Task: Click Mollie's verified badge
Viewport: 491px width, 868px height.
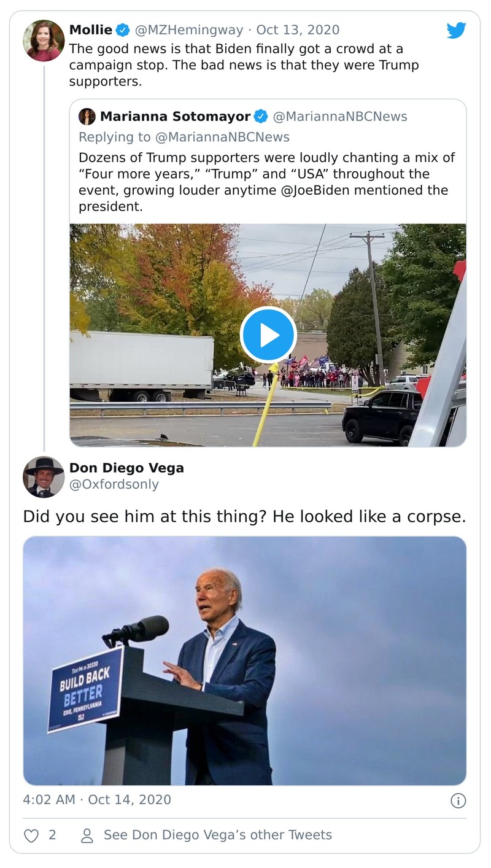Action: coord(123,29)
